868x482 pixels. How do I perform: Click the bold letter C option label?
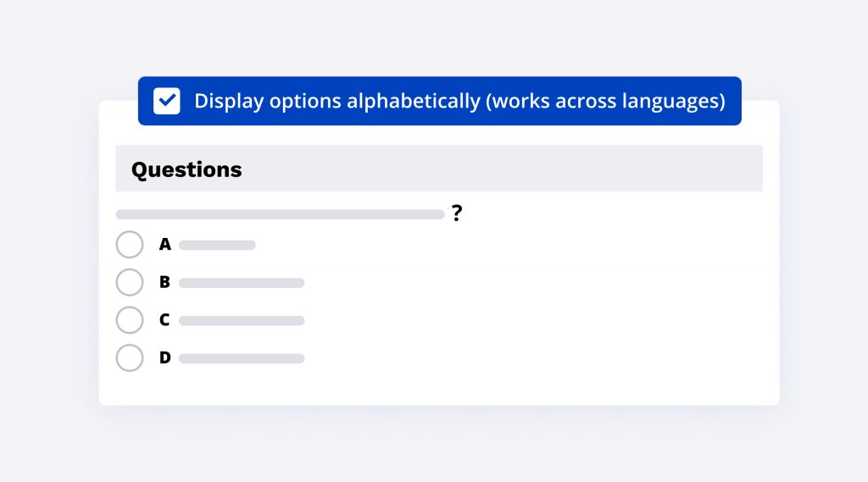(165, 320)
